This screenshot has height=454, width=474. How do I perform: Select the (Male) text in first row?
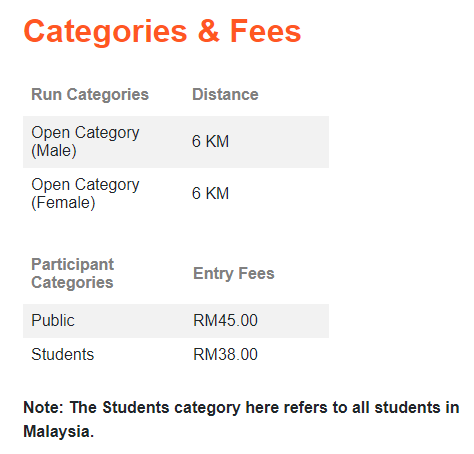click(54, 151)
